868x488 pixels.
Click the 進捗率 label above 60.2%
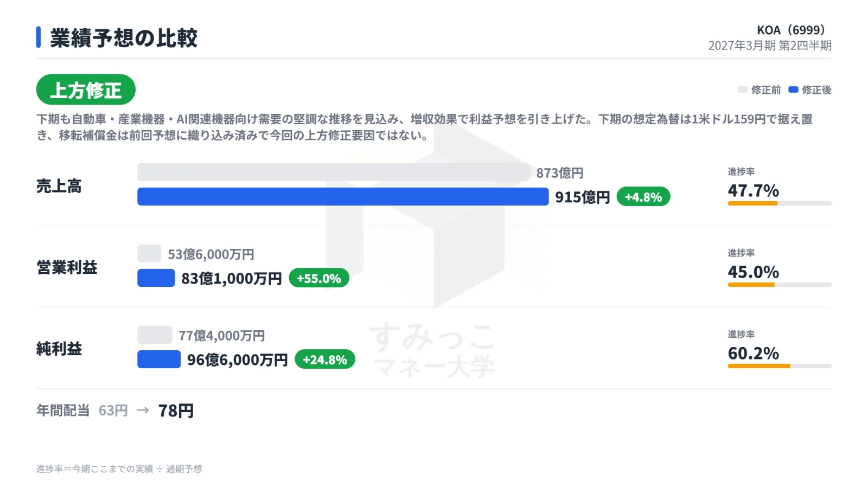pyautogui.click(x=741, y=334)
